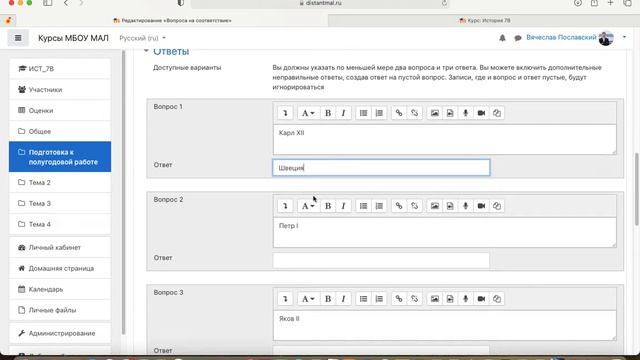Open messages chat bubble icon
The height and width of the screenshot is (360, 640).
(518, 38)
